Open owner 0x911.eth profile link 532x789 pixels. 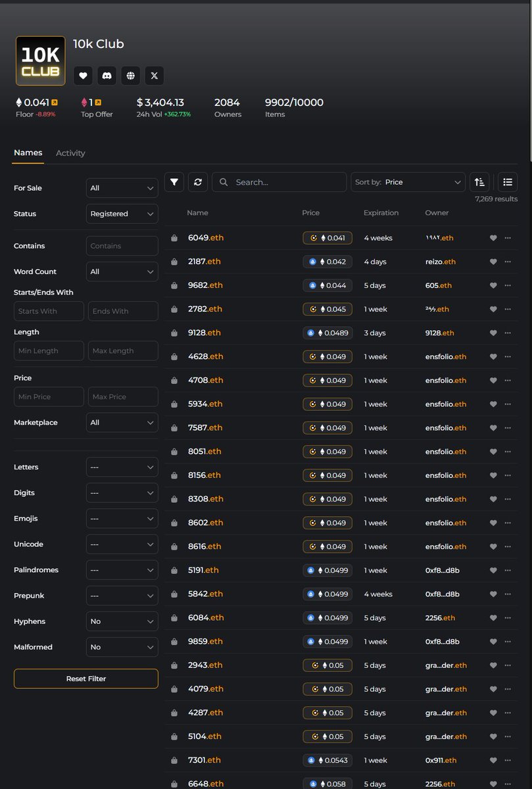(x=441, y=760)
